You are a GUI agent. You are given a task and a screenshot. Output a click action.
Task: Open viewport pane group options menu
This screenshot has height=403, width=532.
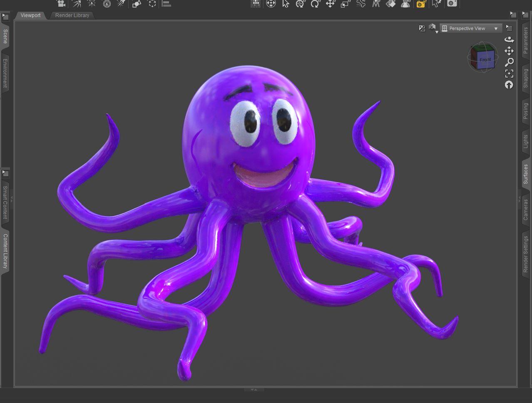click(513, 15)
